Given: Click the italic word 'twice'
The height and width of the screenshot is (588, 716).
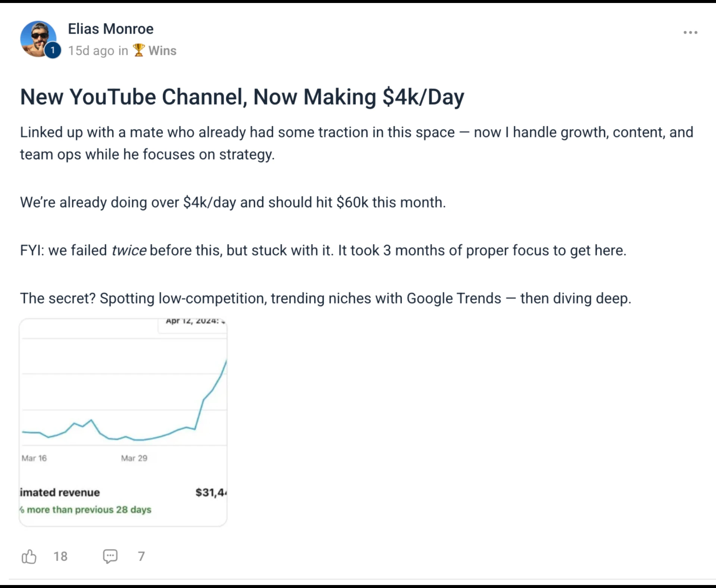Looking at the screenshot, I should pos(129,250).
